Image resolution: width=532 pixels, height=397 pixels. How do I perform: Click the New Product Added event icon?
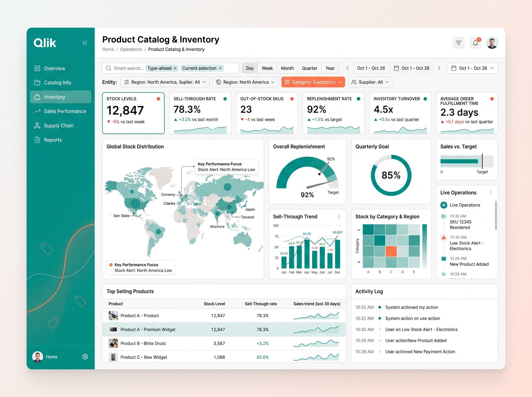click(444, 259)
